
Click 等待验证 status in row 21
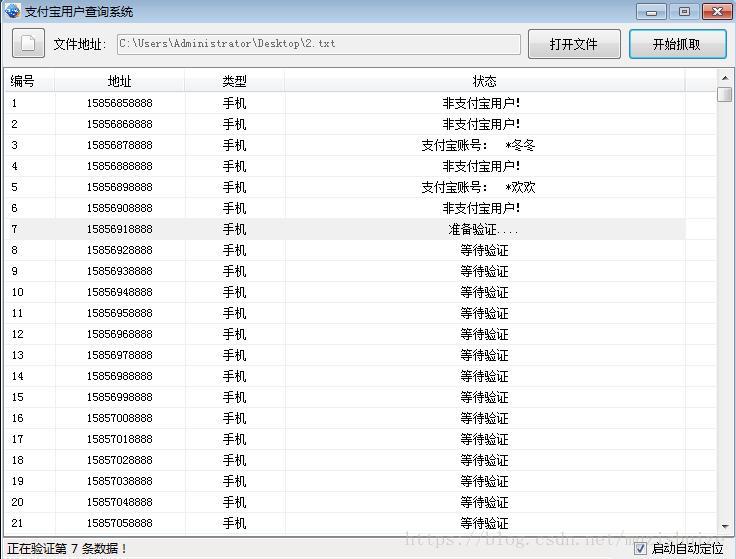coord(484,523)
